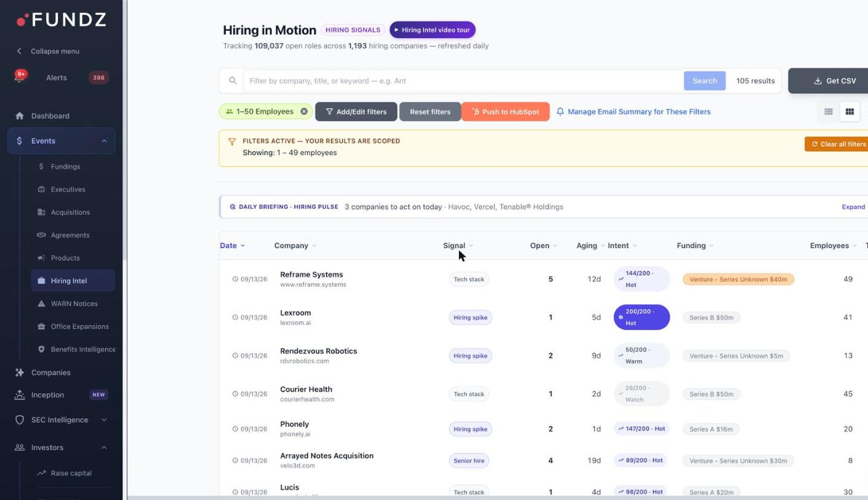This screenshot has width=868, height=500.
Task: Collapse the sidebar menu
Action: 49,51
